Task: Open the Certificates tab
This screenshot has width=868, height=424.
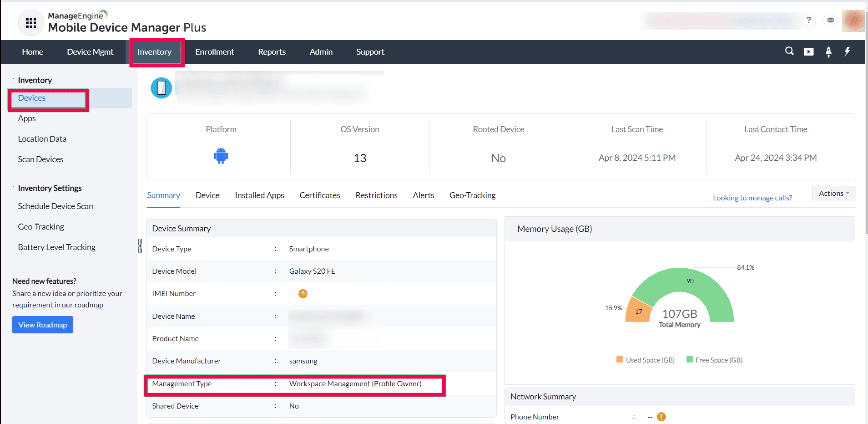Action: (320, 195)
